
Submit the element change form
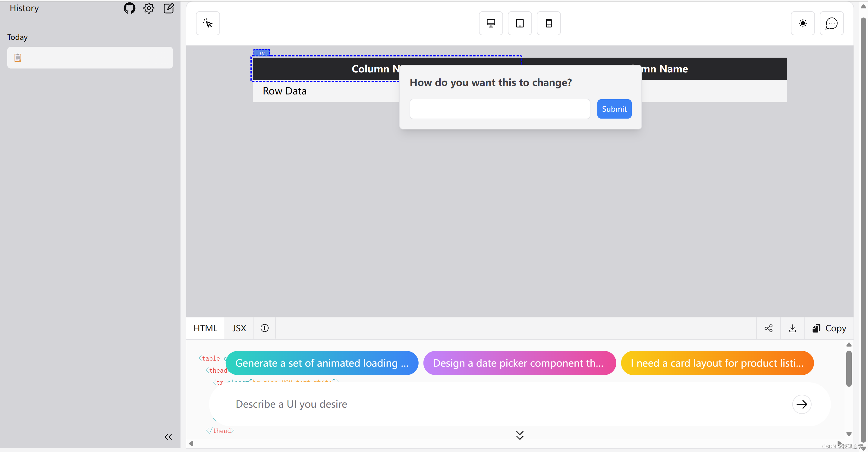(x=614, y=109)
